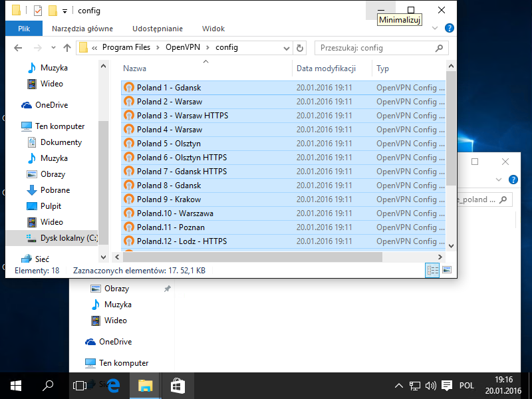Navigate to Program Files in breadcrumb
532x399 pixels.
126,47
